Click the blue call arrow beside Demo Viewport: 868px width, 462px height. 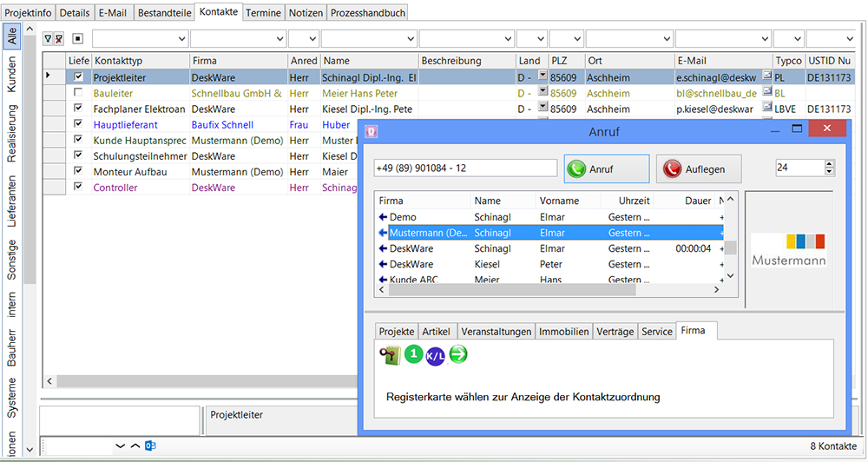pyautogui.click(x=383, y=217)
